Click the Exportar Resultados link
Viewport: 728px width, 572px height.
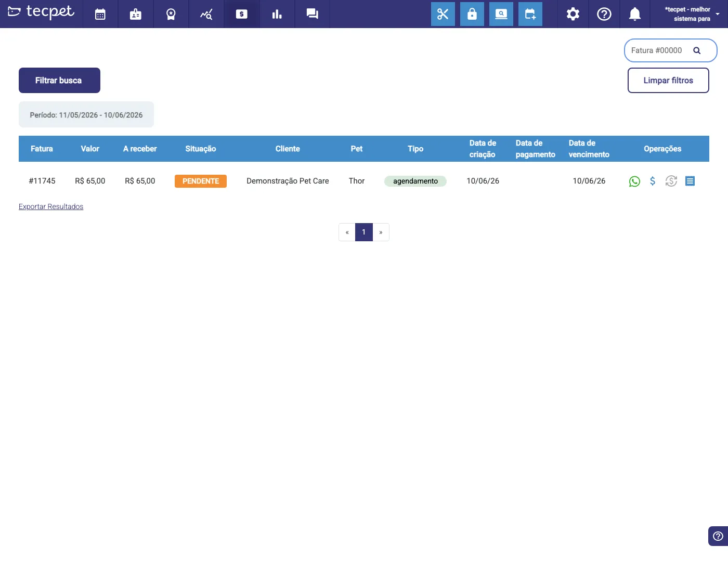(51, 206)
